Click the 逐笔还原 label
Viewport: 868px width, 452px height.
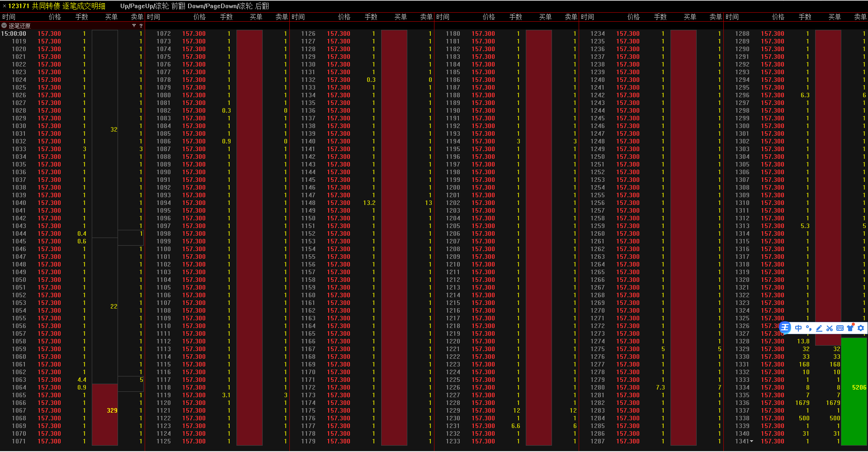[x=20, y=26]
